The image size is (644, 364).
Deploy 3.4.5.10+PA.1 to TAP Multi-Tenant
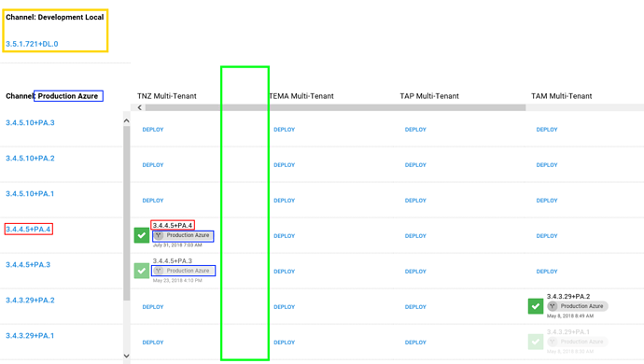click(415, 201)
